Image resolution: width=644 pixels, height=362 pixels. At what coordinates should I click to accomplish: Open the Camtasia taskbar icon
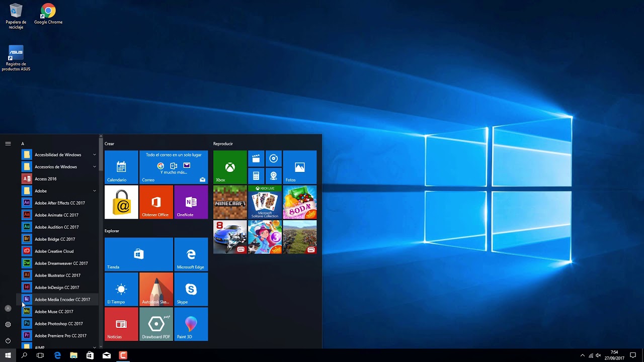tap(123, 355)
